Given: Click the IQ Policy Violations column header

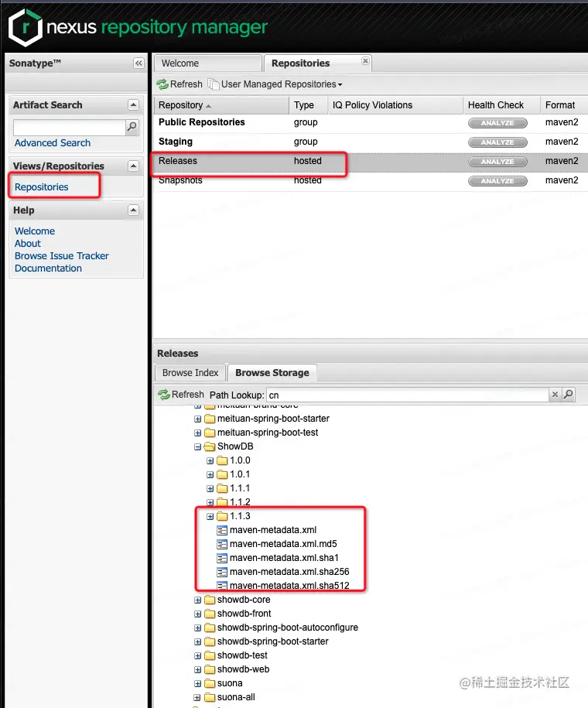Looking at the screenshot, I should click(x=395, y=105).
